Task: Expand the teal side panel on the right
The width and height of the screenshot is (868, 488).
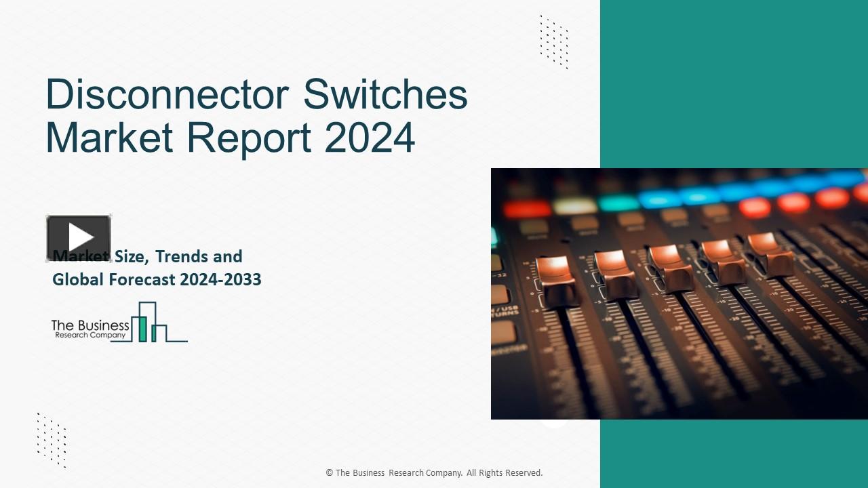Action: click(732, 81)
